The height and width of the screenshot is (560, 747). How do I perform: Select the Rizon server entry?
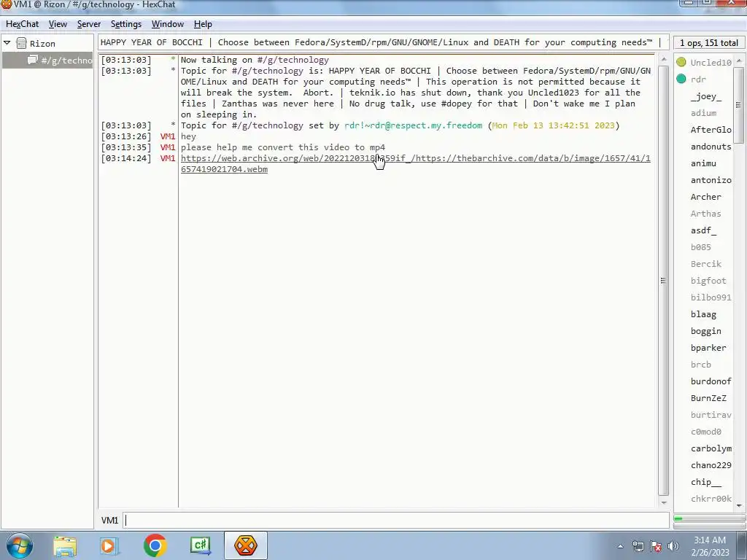tap(42, 43)
